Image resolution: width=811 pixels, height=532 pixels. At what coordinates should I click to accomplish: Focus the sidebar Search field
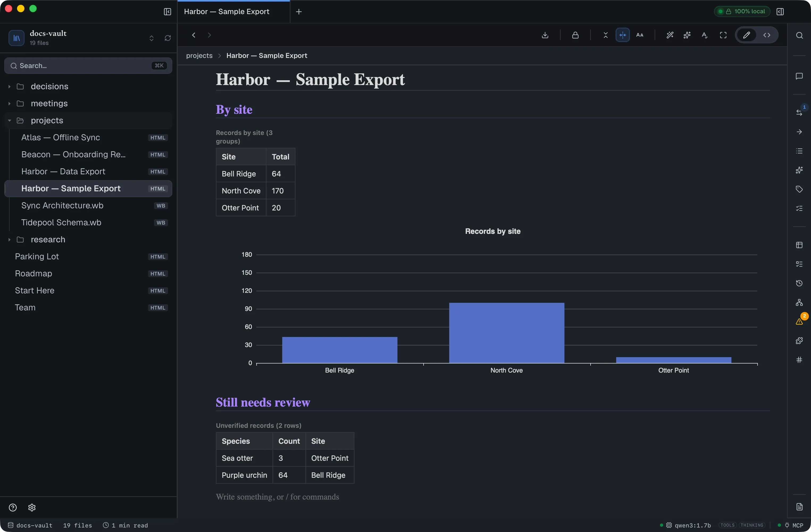(x=88, y=65)
